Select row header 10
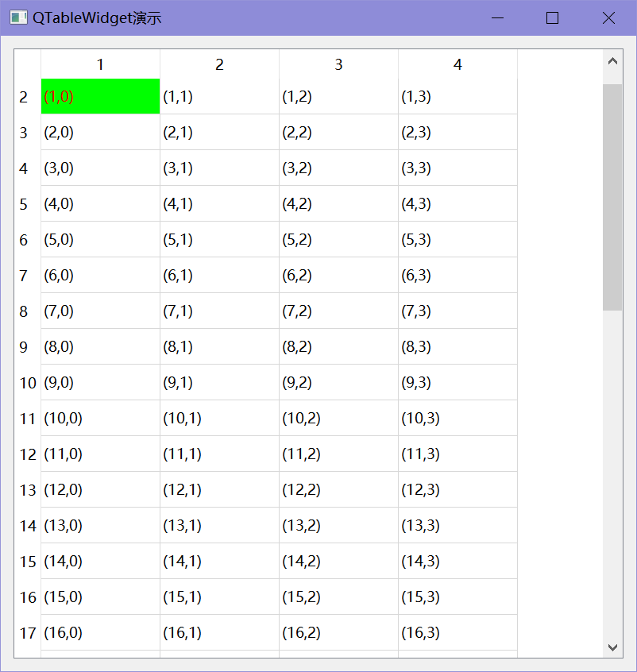This screenshot has height=672, width=637. click(x=27, y=382)
